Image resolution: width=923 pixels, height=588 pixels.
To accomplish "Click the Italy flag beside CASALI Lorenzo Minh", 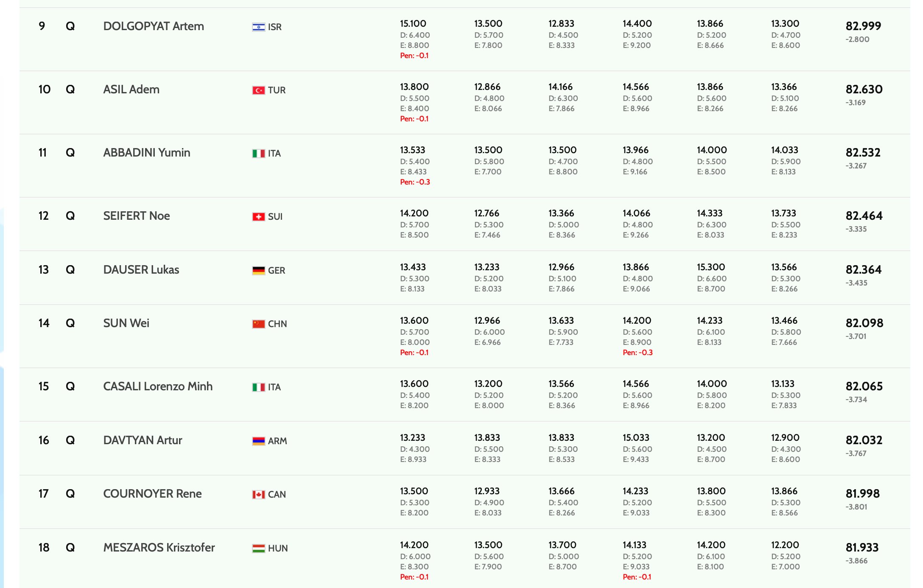I will coord(258,387).
